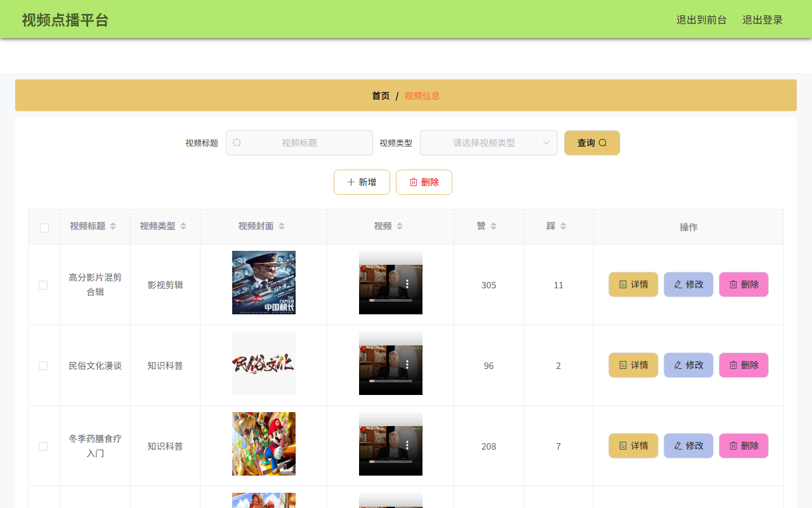Click the 视频点播平台 site title
This screenshot has height=508, width=812.
(65, 20)
